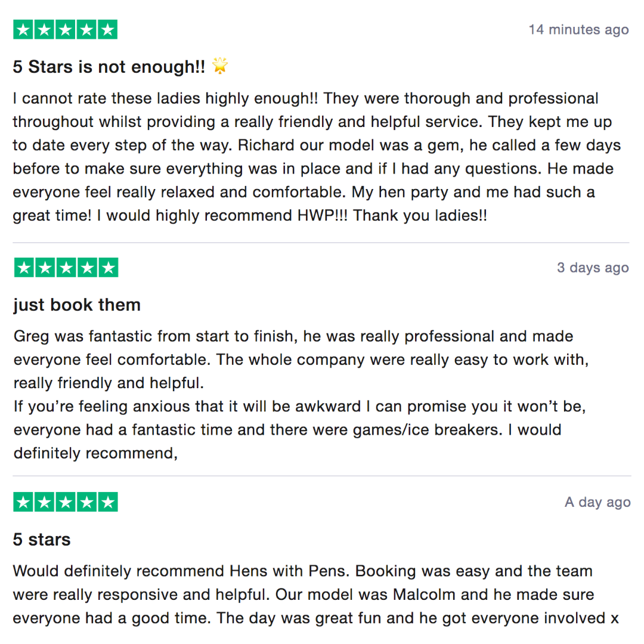Image resolution: width=644 pixels, height=644 pixels.
Task: Click the first star of the top review rating
Action: click(x=24, y=30)
